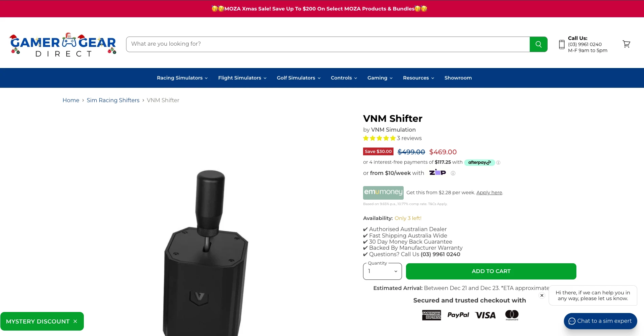Go to Sim Racing Shifters breadcrumb
The width and height of the screenshot is (644, 336).
point(113,100)
